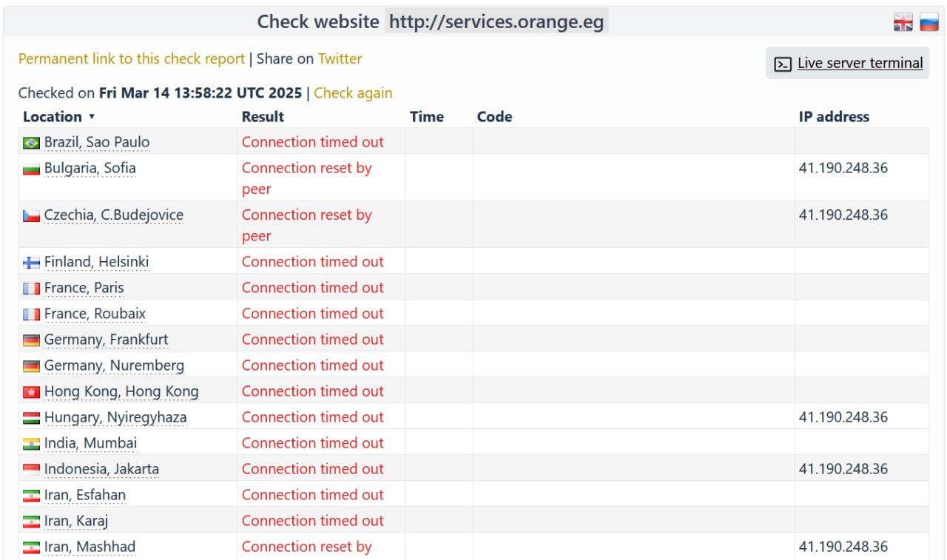
Task: Sort table by Location column
Action: [x=59, y=116]
